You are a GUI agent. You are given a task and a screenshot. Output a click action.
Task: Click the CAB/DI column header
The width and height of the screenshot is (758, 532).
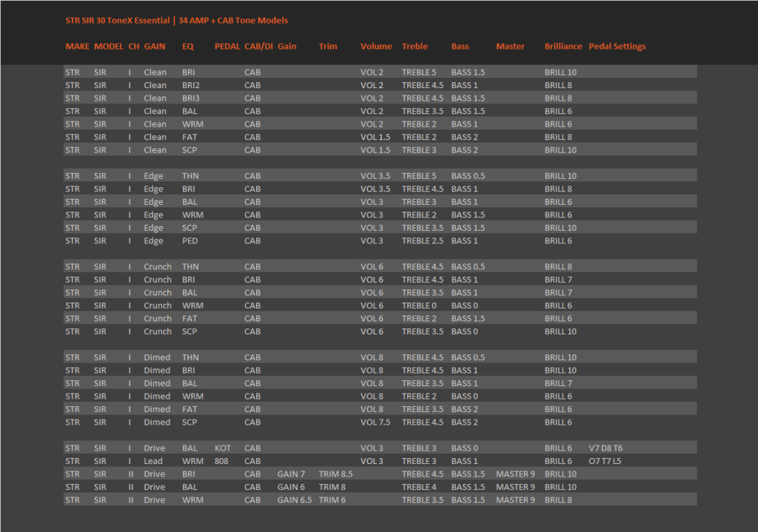(x=258, y=47)
